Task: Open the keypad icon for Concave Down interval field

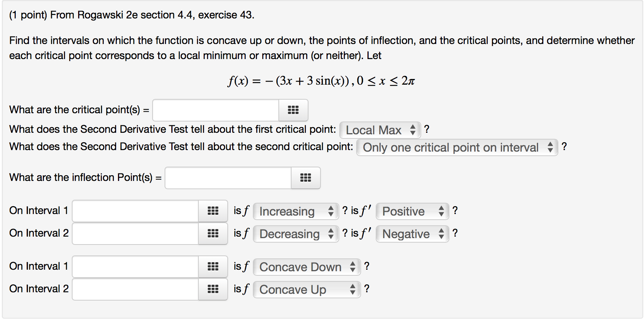Action: [x=213, y=267]
